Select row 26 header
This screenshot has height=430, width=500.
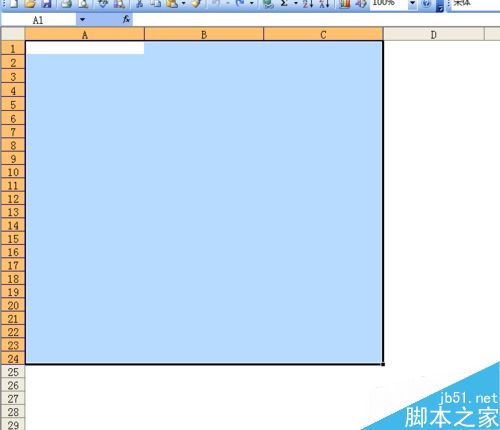13,385
